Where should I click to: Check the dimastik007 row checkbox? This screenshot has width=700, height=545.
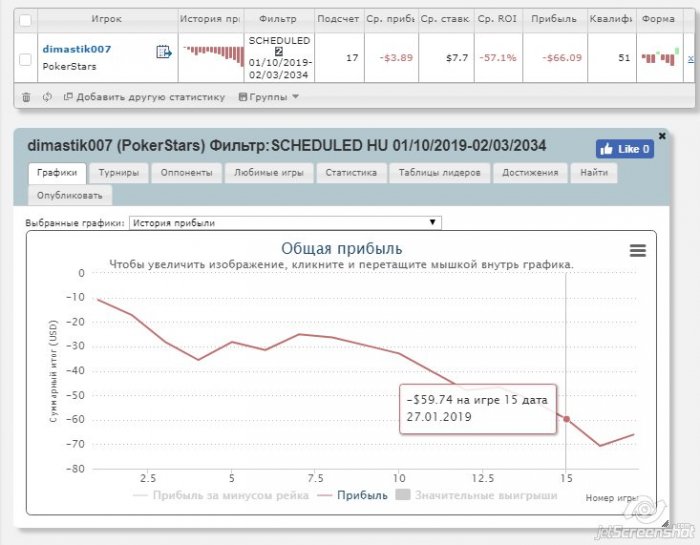25,59
